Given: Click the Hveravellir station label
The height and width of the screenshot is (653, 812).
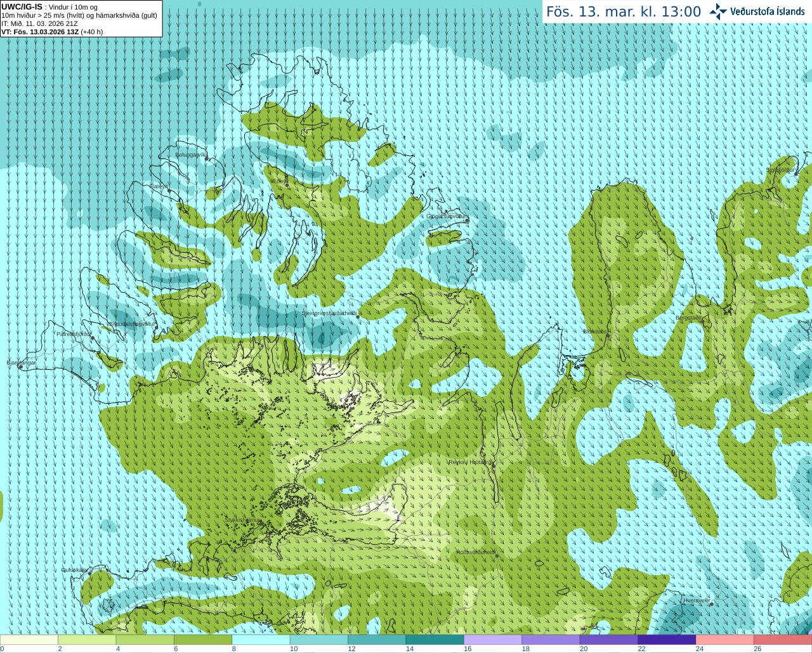Looking at the screenshot, I should click(697, 600).
